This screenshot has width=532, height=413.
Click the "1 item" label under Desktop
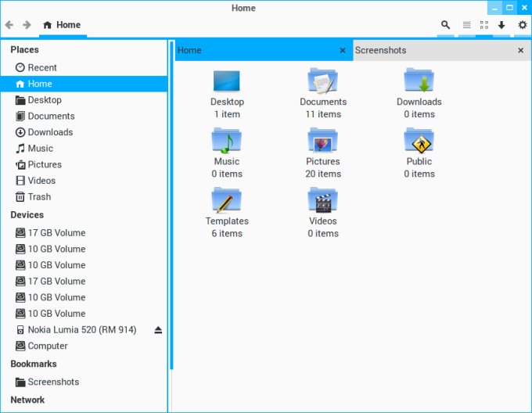227,114
